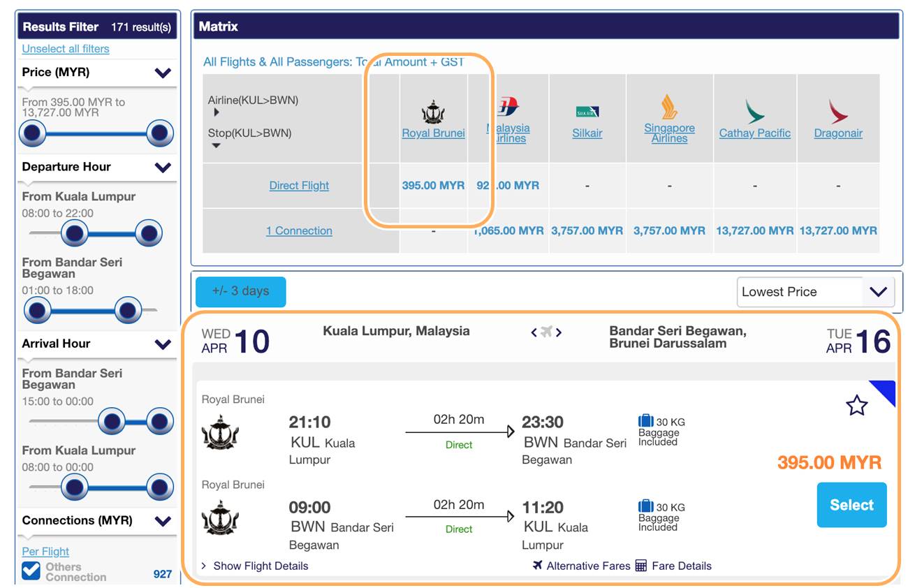This screenshot has width=908, height=588.
Task: Click the Malaysia Airlines logo in matrix
Action: click(x=508, y=107)
